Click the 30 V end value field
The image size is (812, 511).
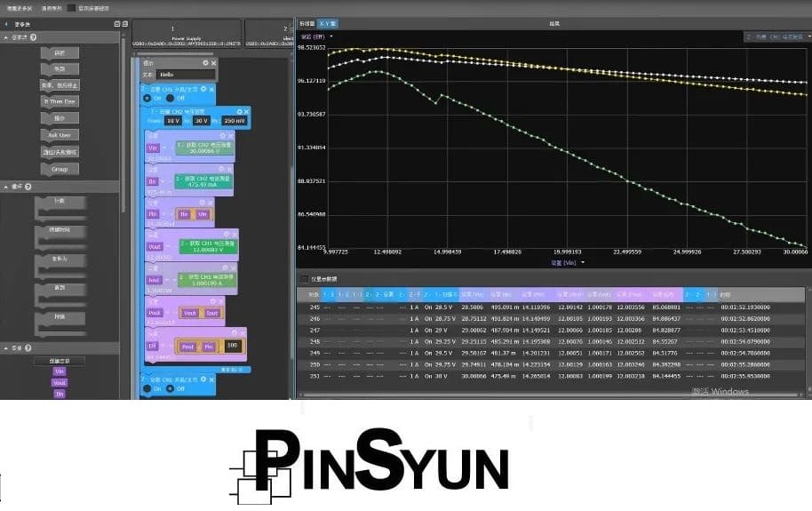coord(201,121)
